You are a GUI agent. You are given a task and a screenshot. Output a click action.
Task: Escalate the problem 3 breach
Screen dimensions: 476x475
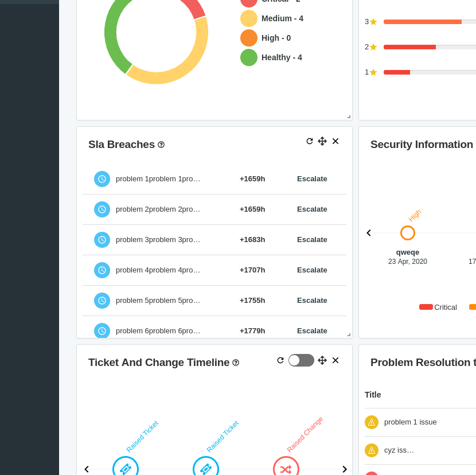tap(312, 240)
